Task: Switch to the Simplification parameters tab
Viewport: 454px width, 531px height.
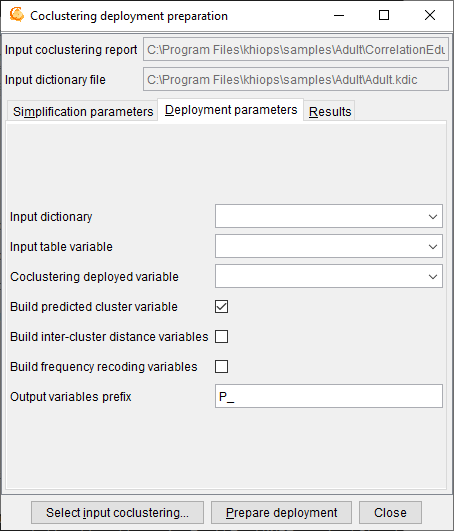Action: (83, 111)
